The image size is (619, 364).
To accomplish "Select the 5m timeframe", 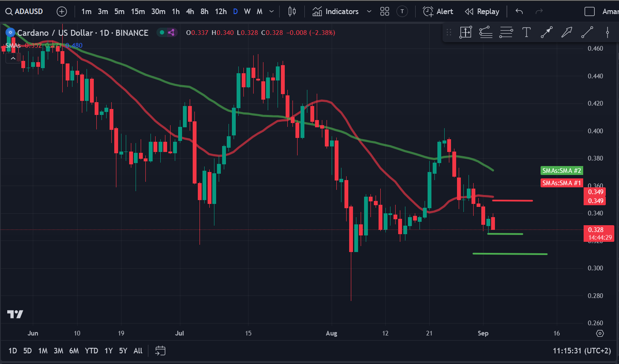I will click(x=119, y=11).
